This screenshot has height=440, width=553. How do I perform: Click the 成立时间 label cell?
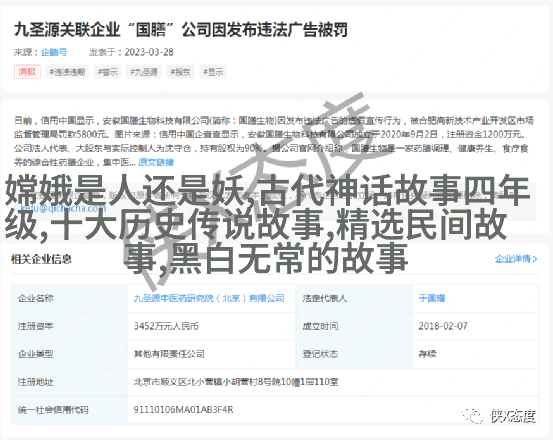point(354,326)
